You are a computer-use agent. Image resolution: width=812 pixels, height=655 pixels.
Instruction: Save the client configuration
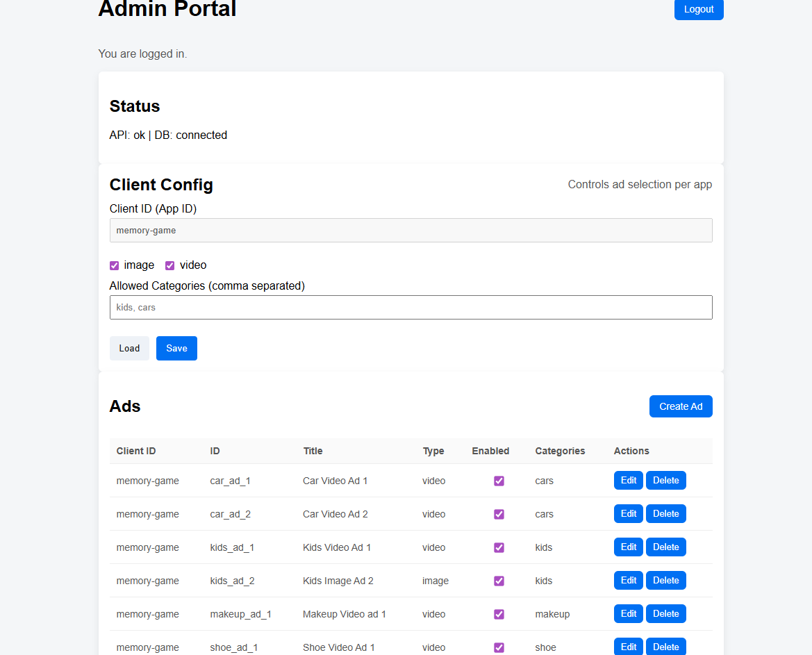point(176,348)
